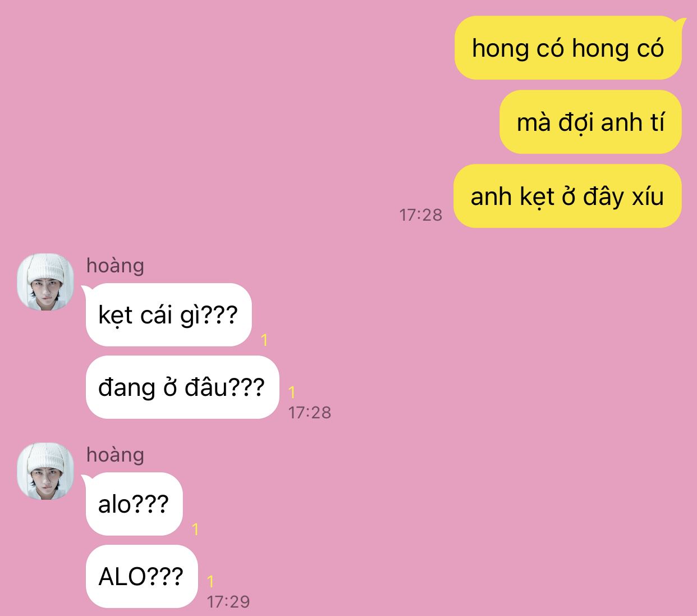
Task: Tap the 17:28 timestamp beside the yellow bubble
Action: pos(421,215)
